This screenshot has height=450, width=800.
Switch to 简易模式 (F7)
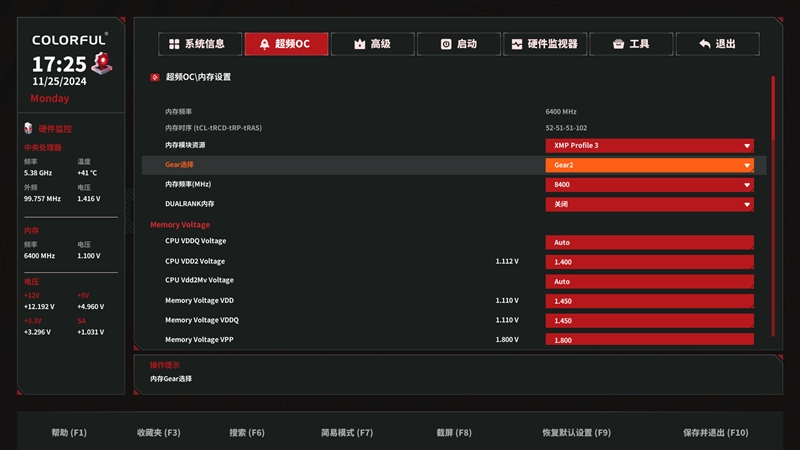point(347,433)
